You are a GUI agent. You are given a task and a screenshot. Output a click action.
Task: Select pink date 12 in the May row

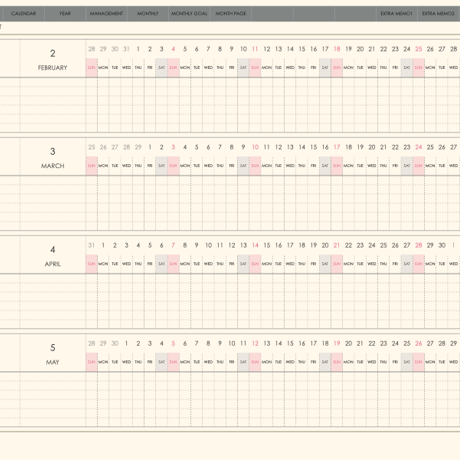pos(255,343)
